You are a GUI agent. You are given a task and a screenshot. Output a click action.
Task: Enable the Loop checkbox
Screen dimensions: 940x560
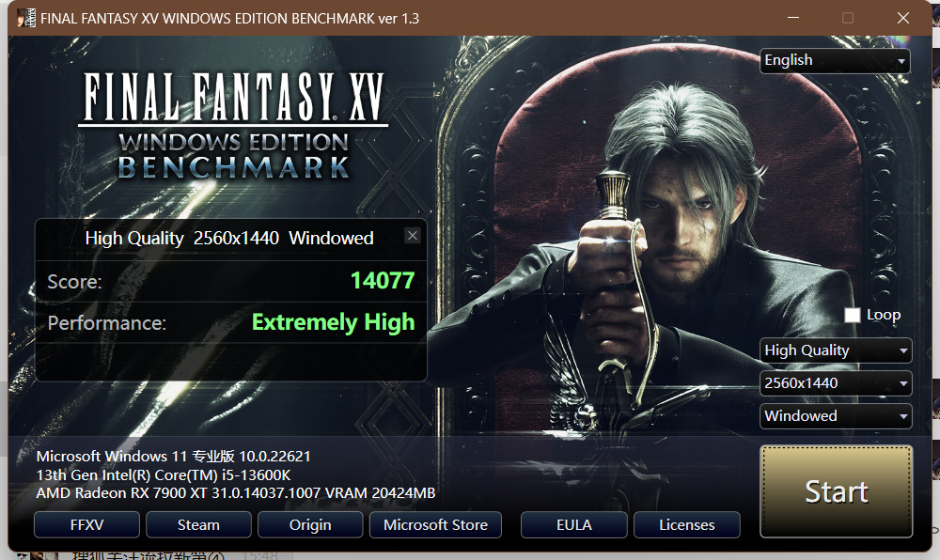[852, 315]
